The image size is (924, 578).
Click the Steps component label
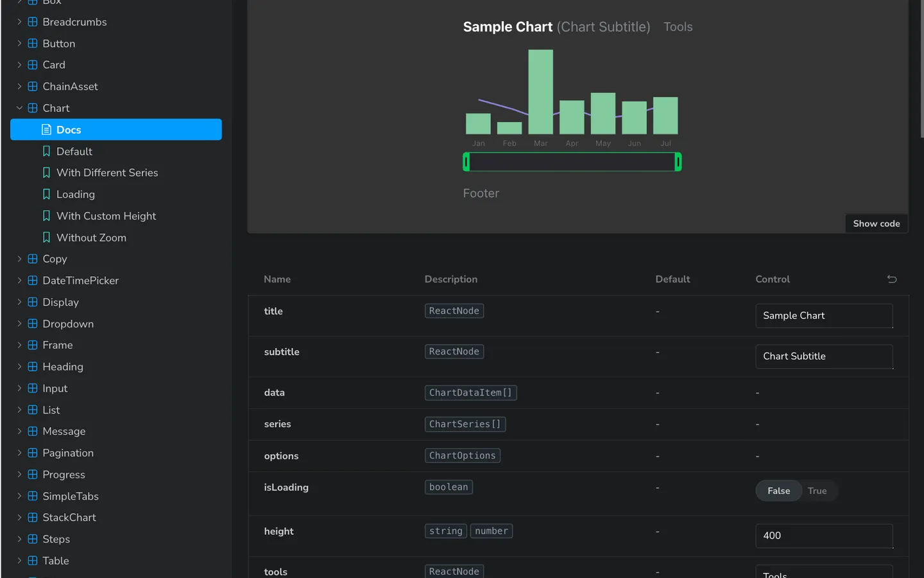pos(56,539)
